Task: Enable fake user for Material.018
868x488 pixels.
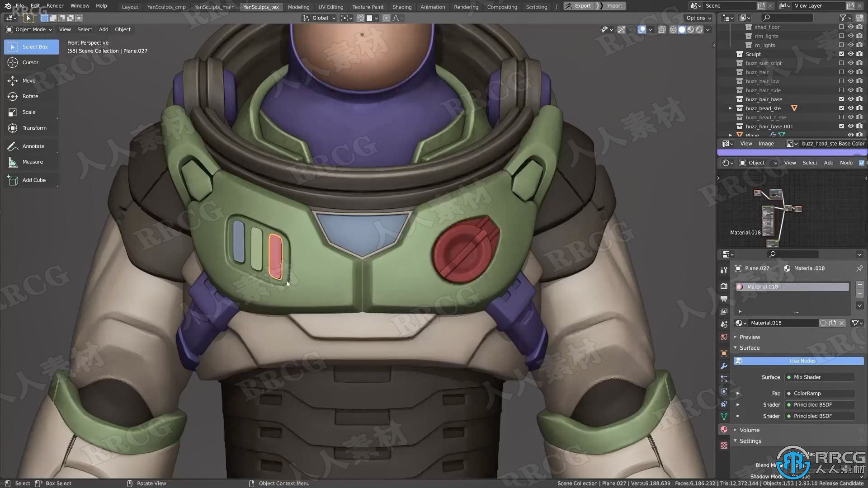Action: coord(823,323)
